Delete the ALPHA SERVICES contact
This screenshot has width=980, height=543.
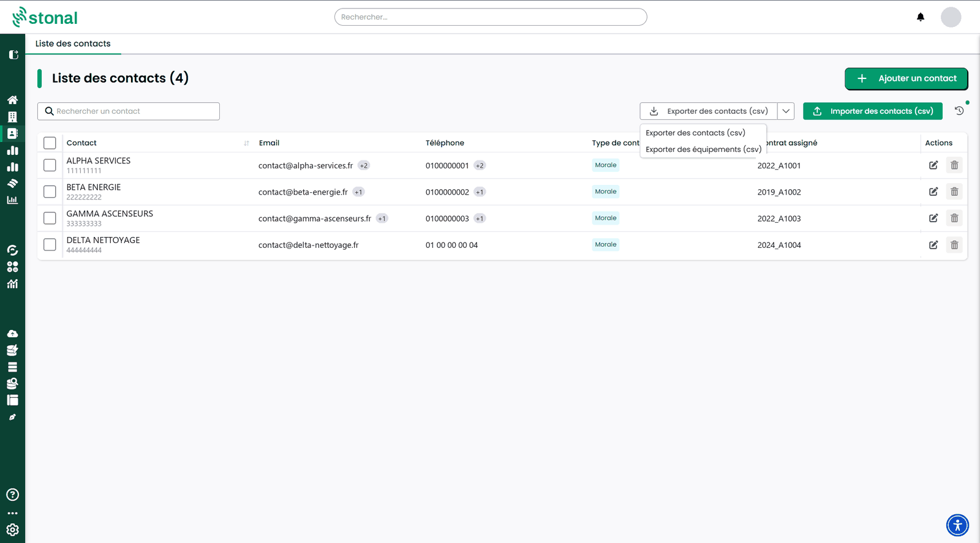pyautogui.click(x=954, y=165)
